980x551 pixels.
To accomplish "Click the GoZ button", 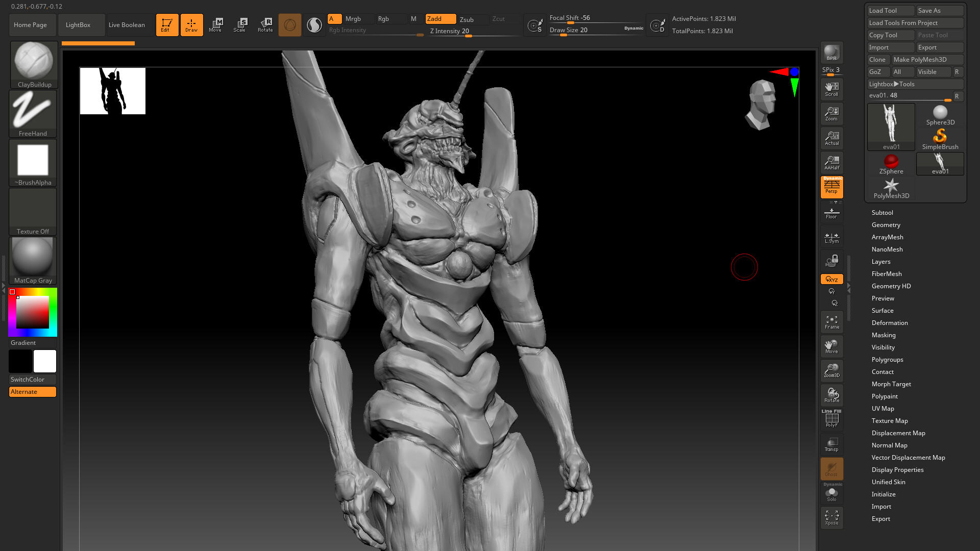I will click(x=878, y=72).
